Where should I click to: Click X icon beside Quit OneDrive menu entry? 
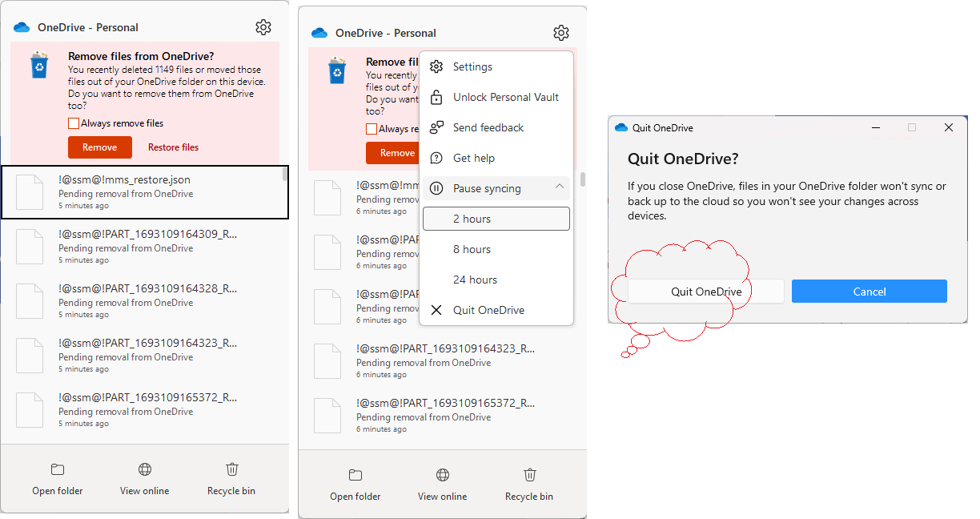pos(436,310)
